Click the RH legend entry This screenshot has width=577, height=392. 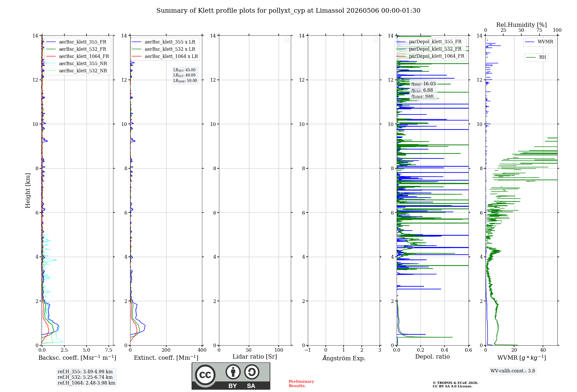536,57
